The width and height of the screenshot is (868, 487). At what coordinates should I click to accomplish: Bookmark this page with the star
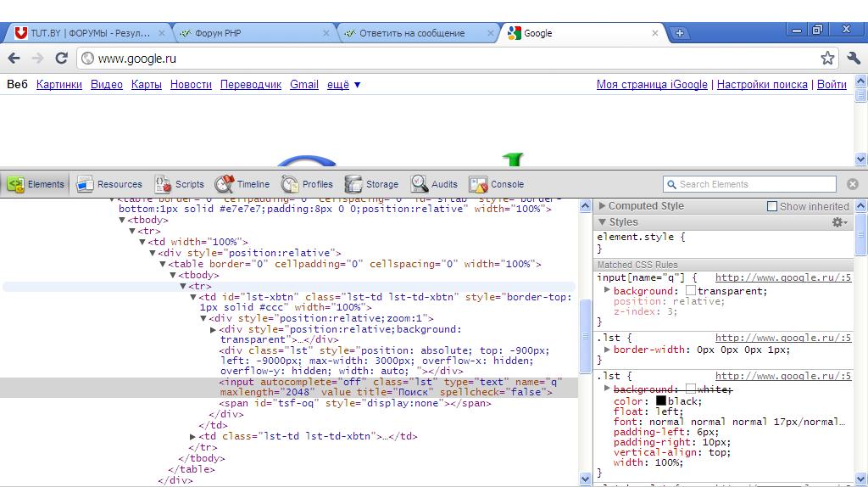click(827, 59)
